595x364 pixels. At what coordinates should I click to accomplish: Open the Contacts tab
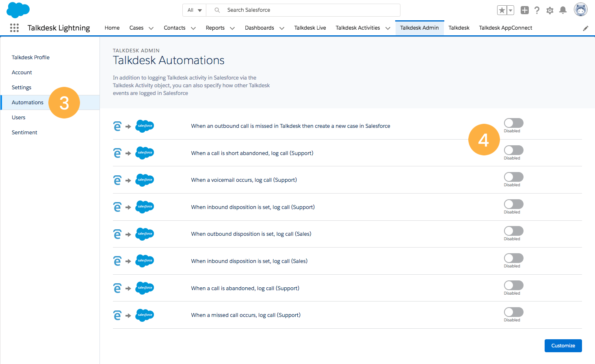[175, 28]
